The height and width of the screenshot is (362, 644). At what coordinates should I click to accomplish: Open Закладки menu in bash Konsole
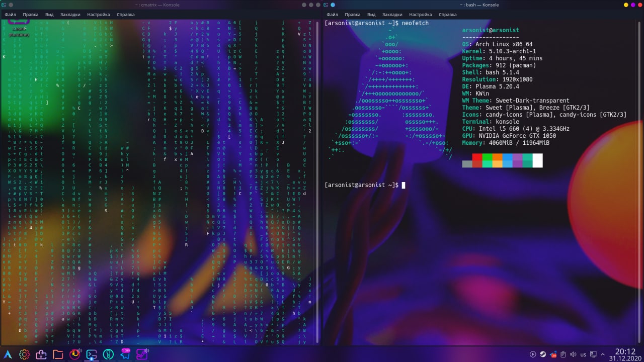point(392,15)
